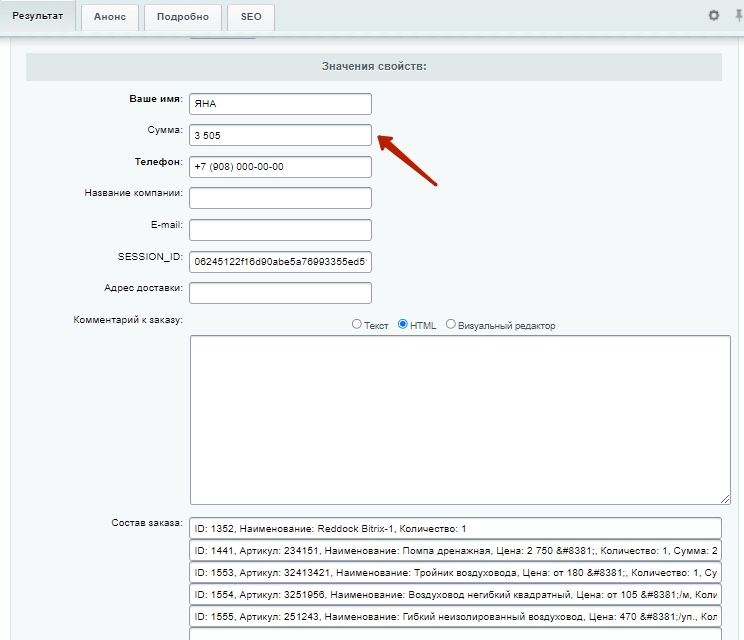Screen dimensions: 744x640
Task: Click the E-mail label
Action: (x=167, y=225)
